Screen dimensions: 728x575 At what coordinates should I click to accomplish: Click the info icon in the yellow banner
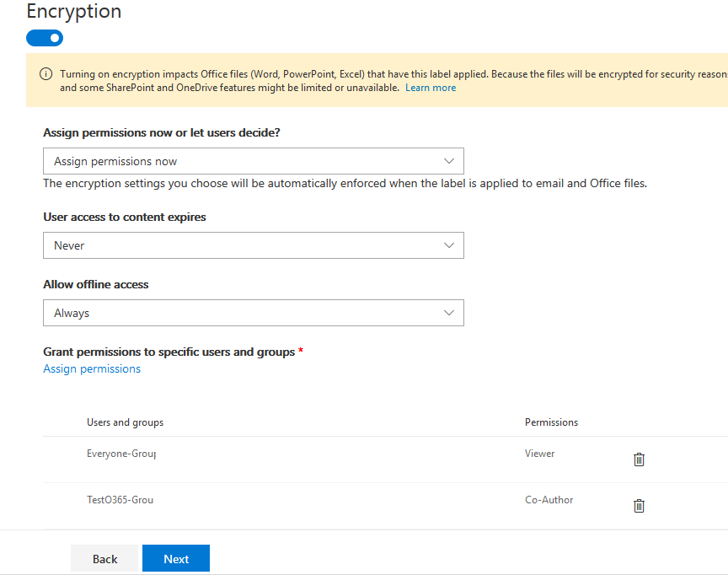pos(46,74)
